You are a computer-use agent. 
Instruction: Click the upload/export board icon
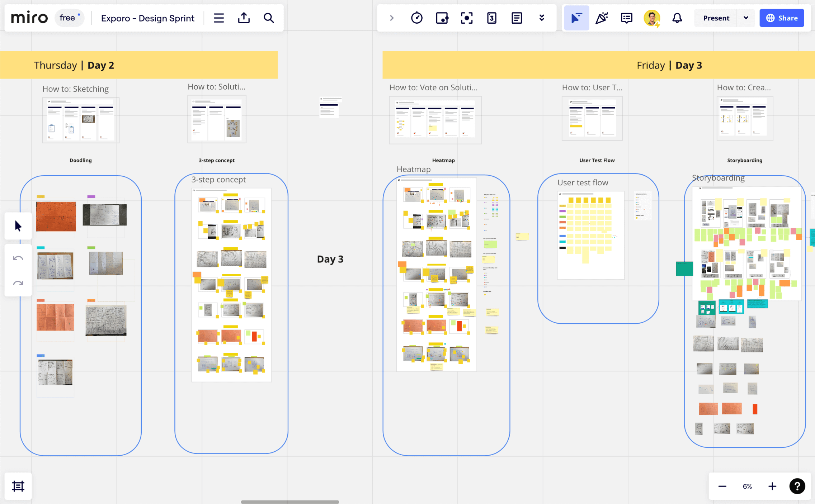click(x=244, y=18)
